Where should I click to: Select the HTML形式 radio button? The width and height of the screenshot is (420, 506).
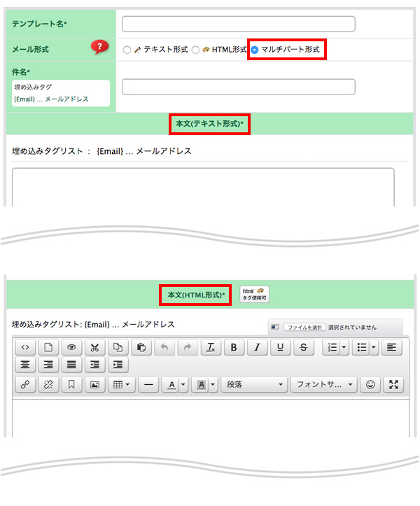tap(195, 50)
